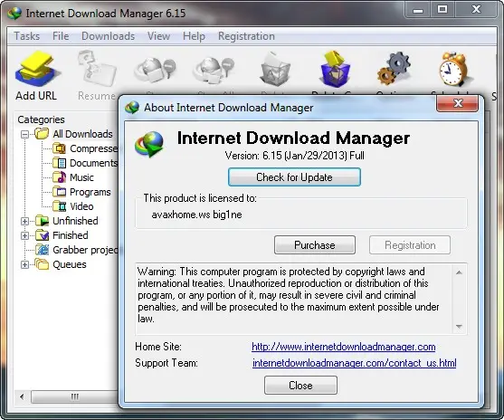Click the Music category icon
This screenshot has height=420, width=504.
pos(59,177)
